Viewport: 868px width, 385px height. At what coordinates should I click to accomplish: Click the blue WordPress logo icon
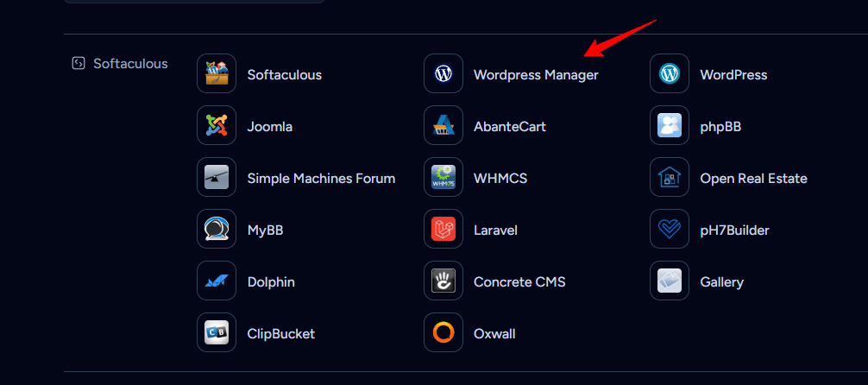(x=670, y=74)
